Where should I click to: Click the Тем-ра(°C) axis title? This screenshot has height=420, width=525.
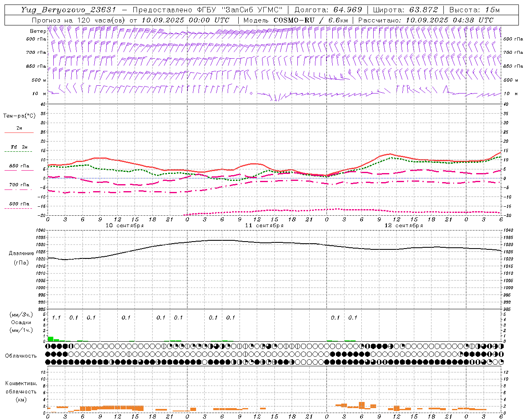(19, 116)
